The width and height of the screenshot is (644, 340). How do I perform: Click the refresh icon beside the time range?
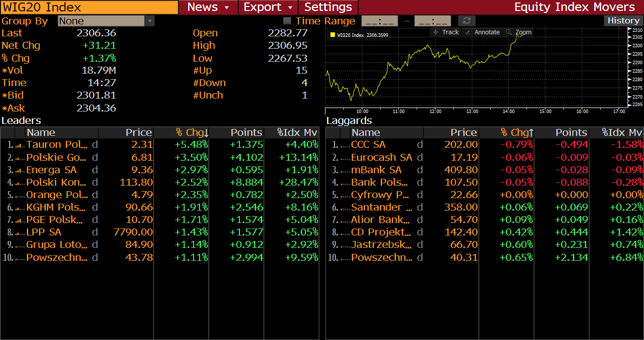pyautogui.click(x=466, y=20)
